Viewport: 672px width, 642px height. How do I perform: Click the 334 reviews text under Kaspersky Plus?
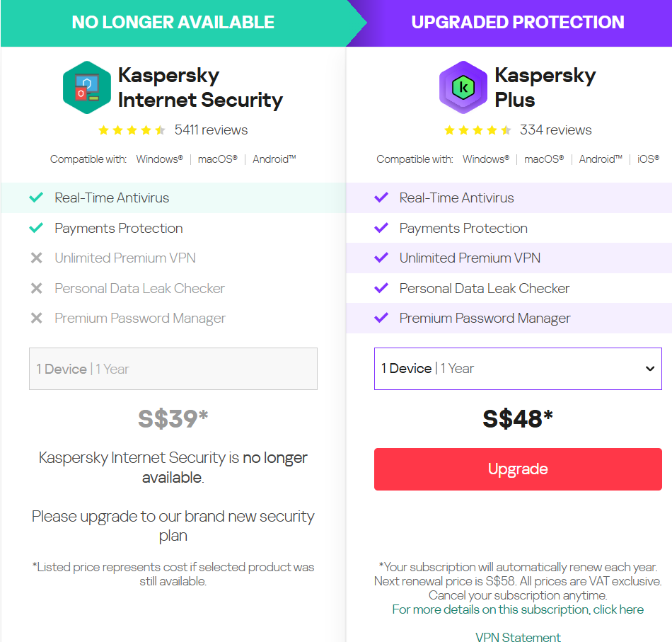[555, 130]
